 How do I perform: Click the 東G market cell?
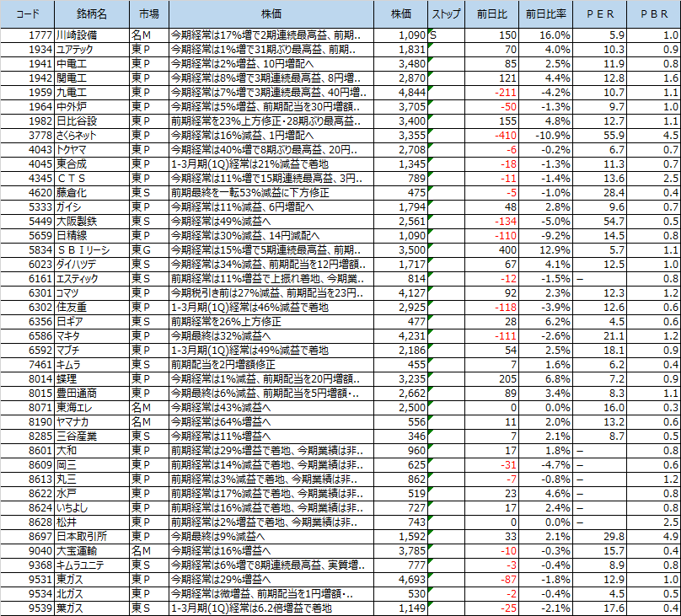(x=149, y=250)
